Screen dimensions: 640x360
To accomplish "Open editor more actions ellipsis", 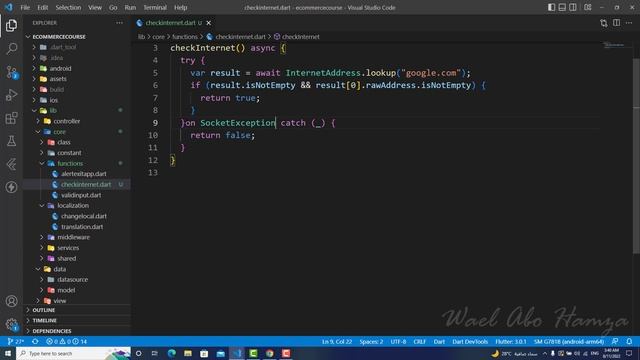I will coord(629,23).
